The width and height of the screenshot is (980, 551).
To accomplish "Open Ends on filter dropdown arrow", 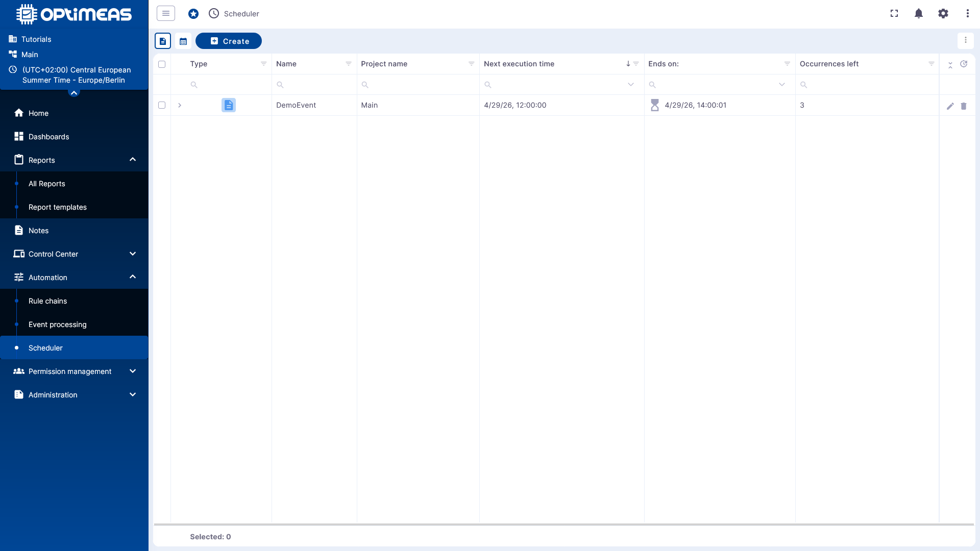I will click(x=782, y=85).
